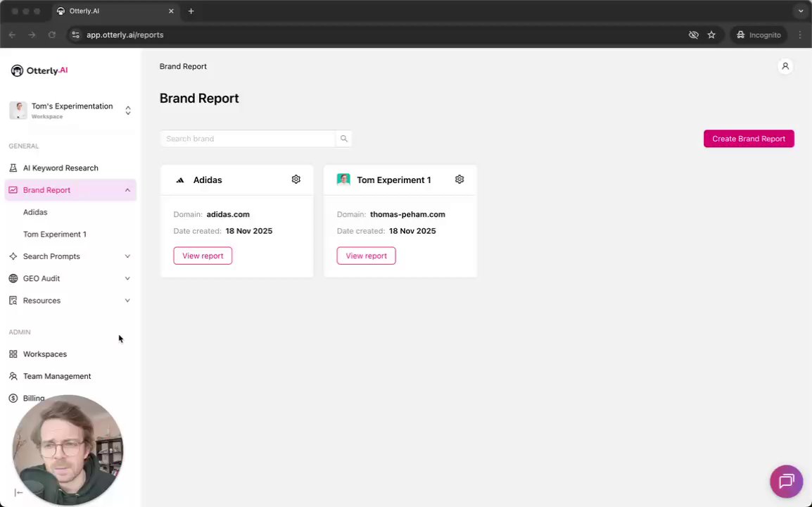The image size is (812, 507).
Task: Collapse the sidebar with arrow icon
Action: click(x=18, y=493)
